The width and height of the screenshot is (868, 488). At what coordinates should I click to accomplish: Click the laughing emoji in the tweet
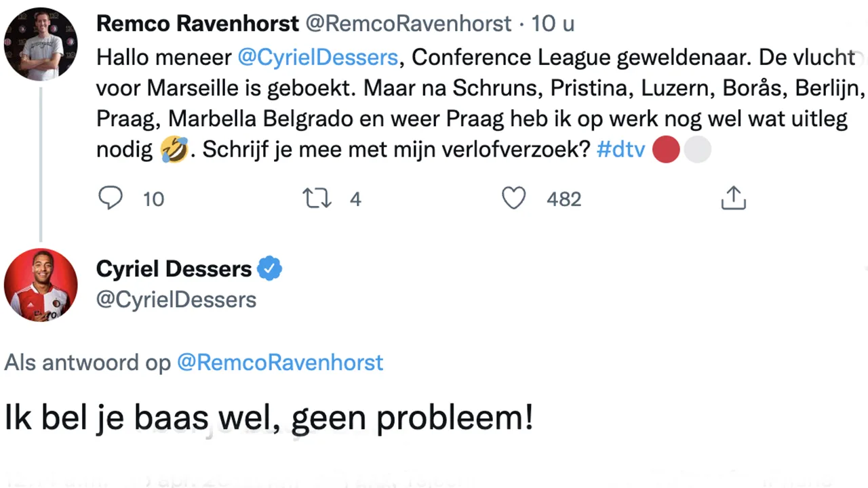coord(174,150)
